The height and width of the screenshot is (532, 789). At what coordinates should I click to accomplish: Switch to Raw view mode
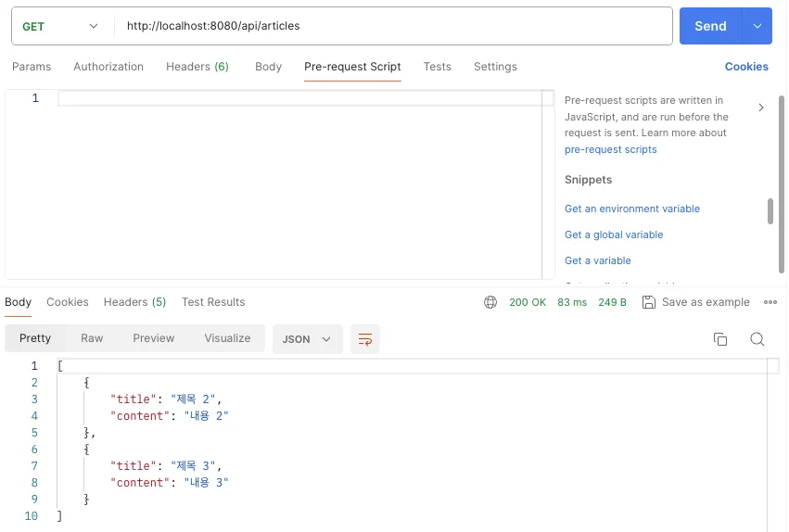click(92, 338)
